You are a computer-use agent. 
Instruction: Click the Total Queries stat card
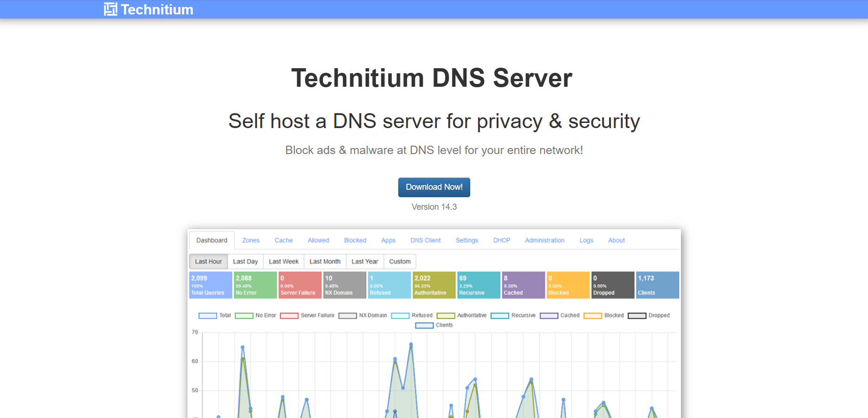click(x=211, y=285)
